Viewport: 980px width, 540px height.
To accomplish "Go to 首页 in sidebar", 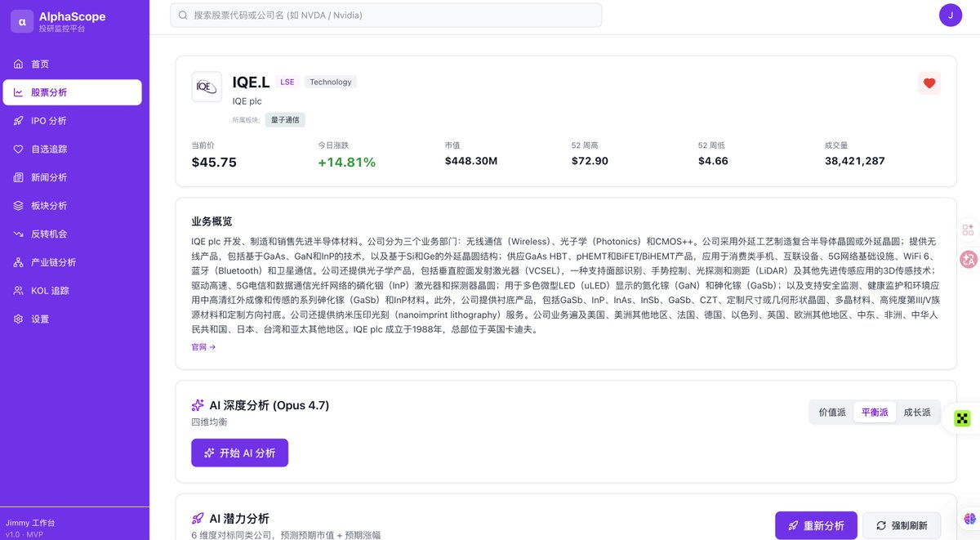I will pos(72,65).
